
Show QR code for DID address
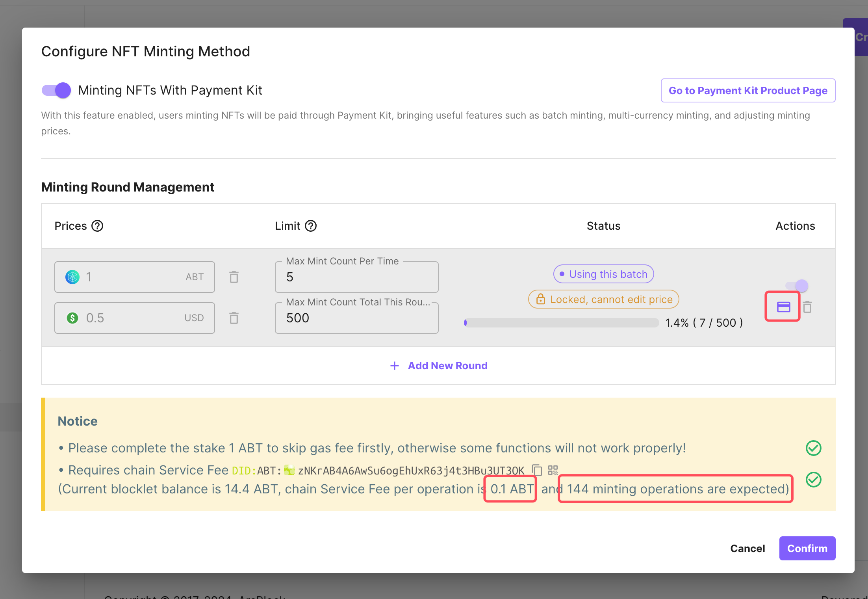553,470
